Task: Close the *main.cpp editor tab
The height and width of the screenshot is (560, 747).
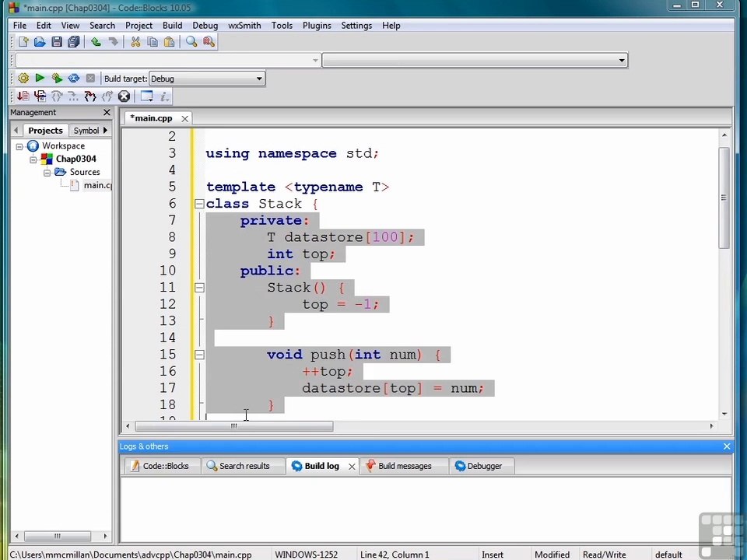Action: [185, 118]
